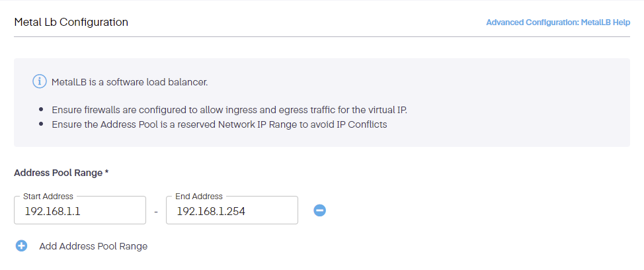Open the Advanced Configuration MetalLB Help link
The width and height of the screenshot is (644, 270).
[557, 22]
